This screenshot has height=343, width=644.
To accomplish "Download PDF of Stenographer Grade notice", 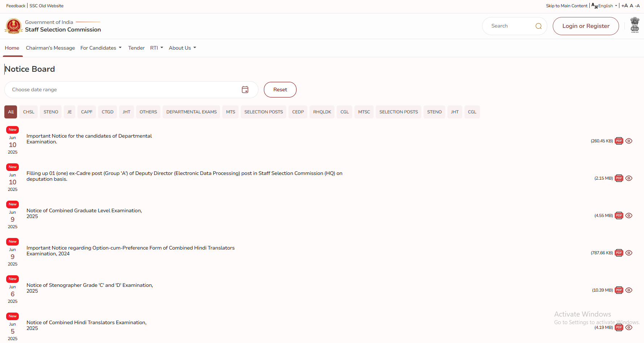I will click(x=619, y=290).
